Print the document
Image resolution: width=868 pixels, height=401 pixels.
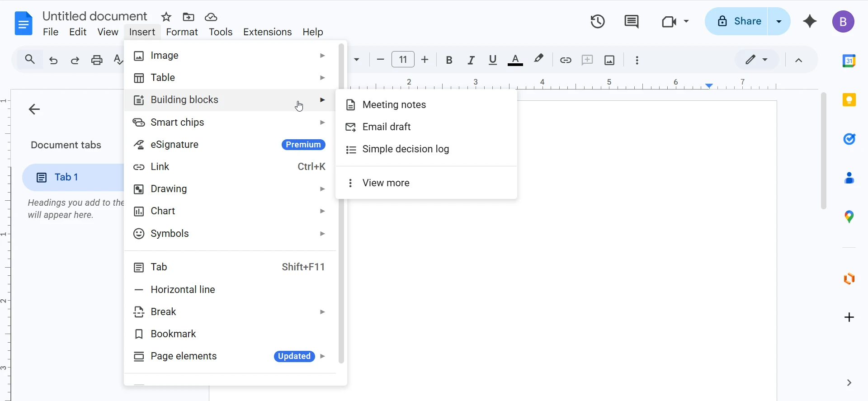pos(97,60)
